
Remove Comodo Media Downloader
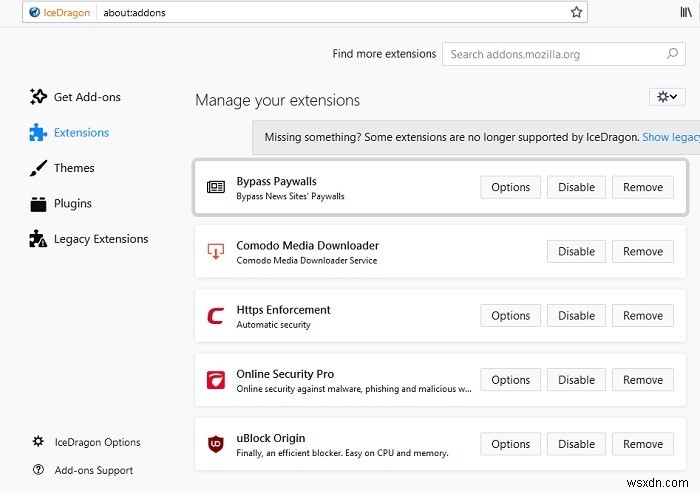[x=643, y=251]
